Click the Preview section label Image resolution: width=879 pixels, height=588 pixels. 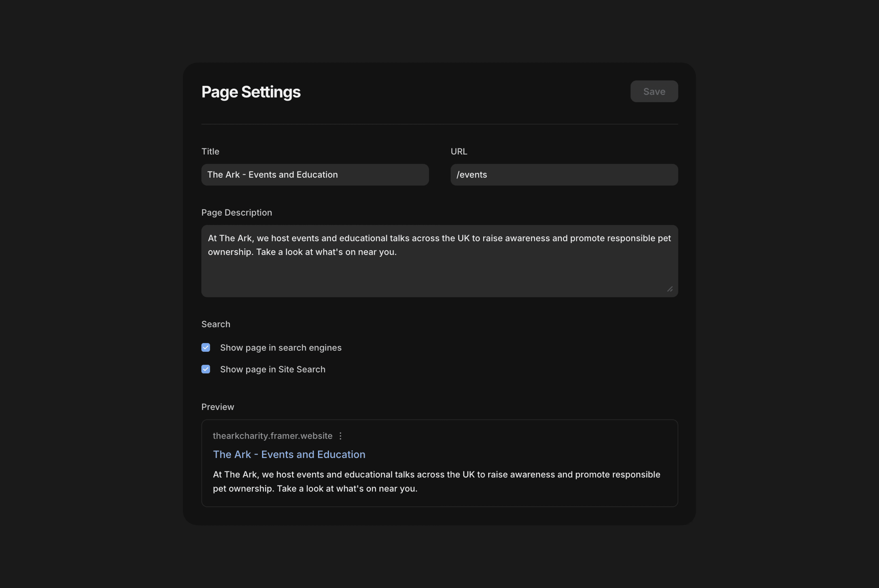pos(218,407)
